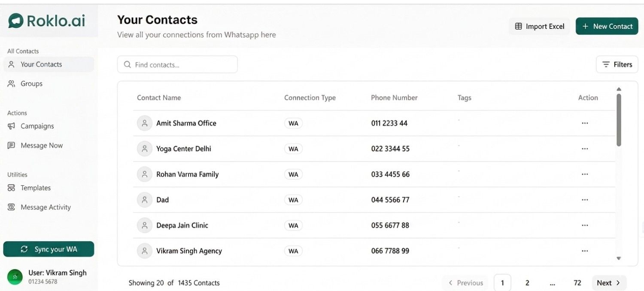
Task: Select contact name Dad
Action: (x=163, y=200)
